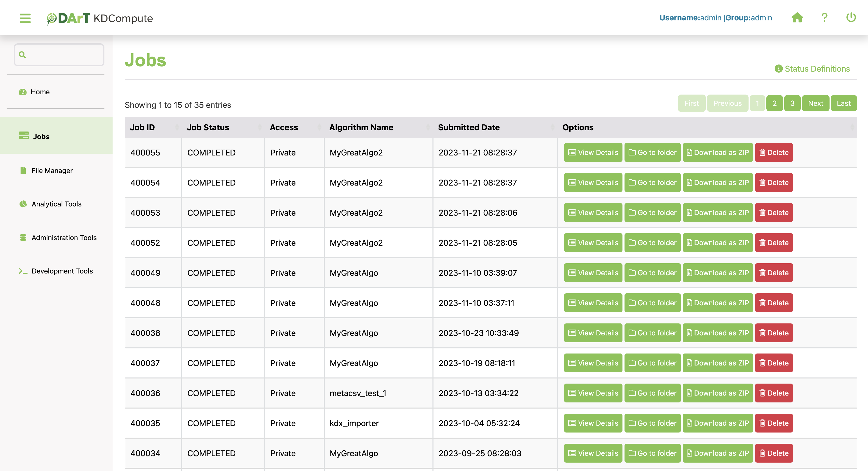Click the Analytical Tools pie chart icon

click(x=23, y=204)
